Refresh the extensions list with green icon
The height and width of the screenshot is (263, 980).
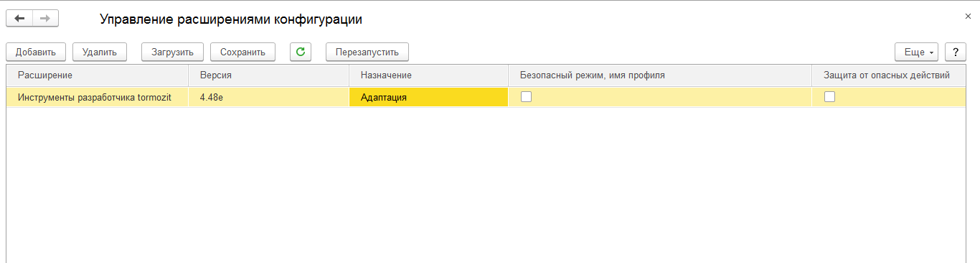point(301,52)
